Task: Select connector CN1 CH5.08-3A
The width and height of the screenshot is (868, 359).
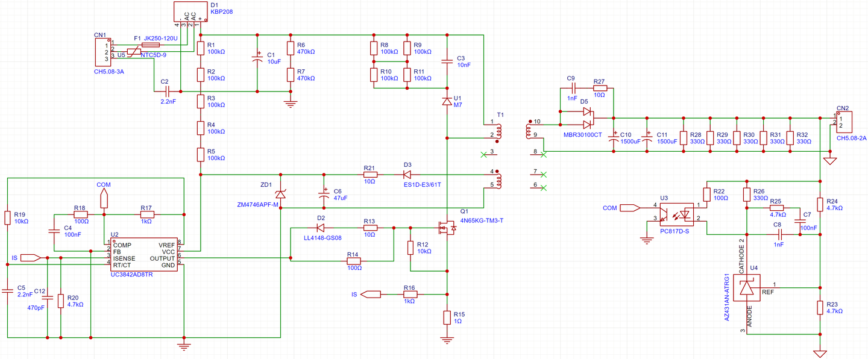Action: click(x=104, y=51)
